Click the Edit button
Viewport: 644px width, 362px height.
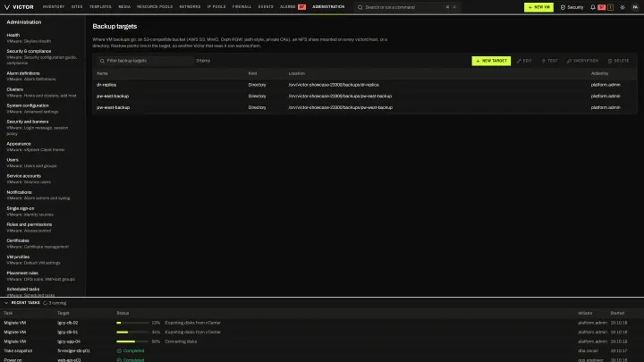tap(524, 61)
